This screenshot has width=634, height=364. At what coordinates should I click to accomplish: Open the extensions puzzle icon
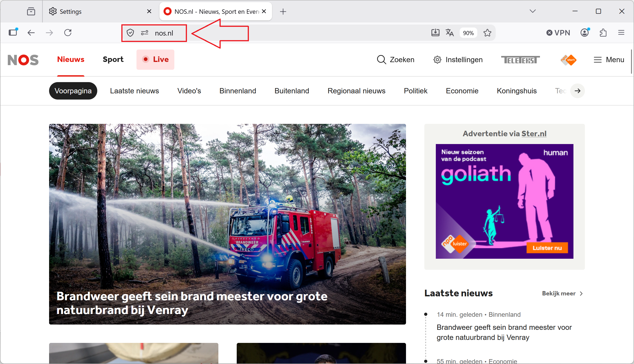click(603, 33)
